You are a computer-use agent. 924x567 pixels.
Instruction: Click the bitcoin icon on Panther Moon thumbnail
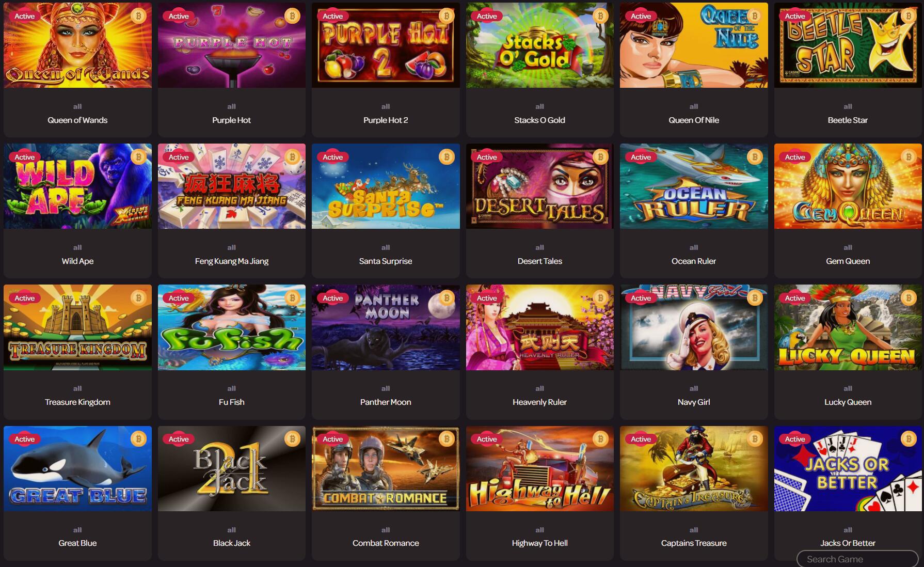(x=447, y=298)
